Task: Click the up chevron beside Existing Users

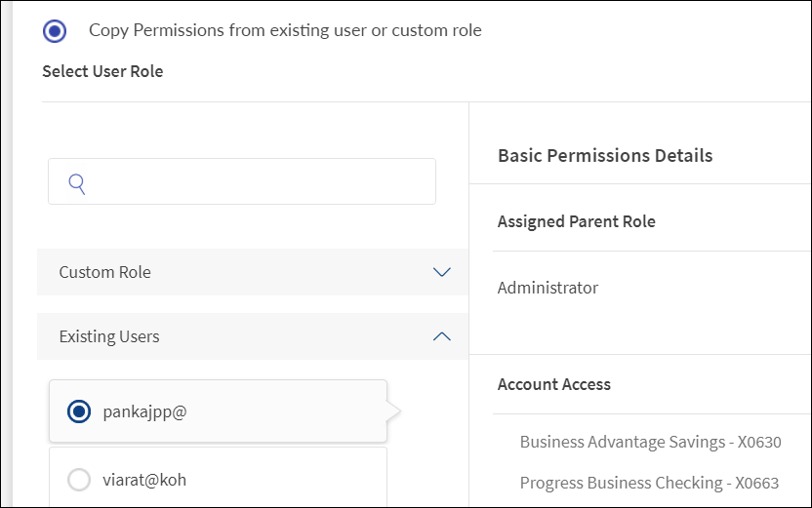Action: coord(441,336)
